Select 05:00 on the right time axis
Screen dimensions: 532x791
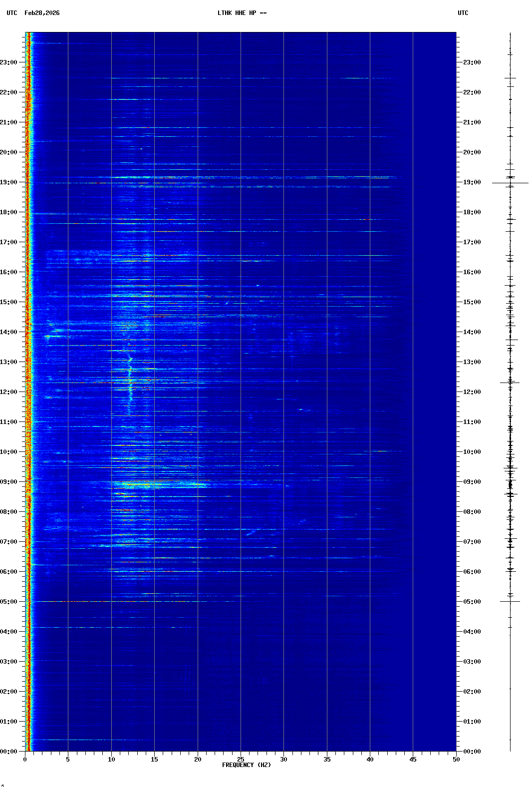click(x=472, y=602)
